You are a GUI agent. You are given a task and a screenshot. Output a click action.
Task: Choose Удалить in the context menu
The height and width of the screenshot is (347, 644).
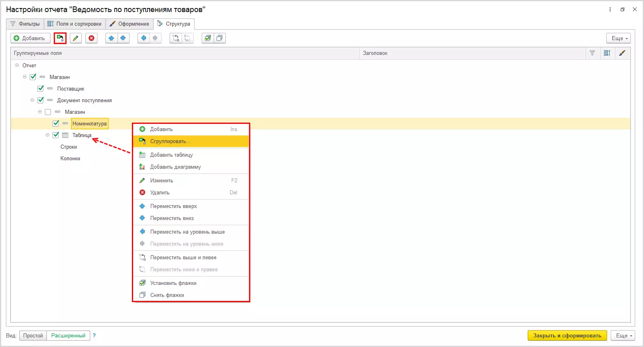click(x=191, y=193)
